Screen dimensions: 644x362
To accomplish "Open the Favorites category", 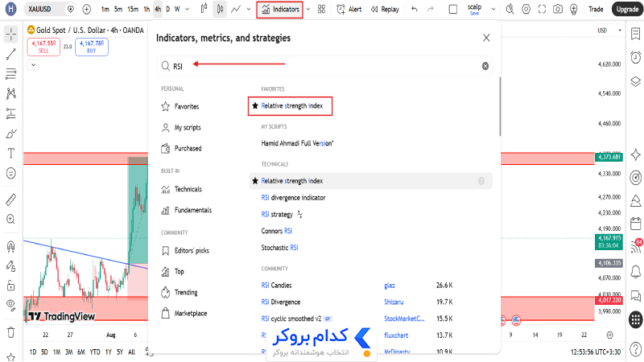I will pyautogui.click(x=180, y=106).
